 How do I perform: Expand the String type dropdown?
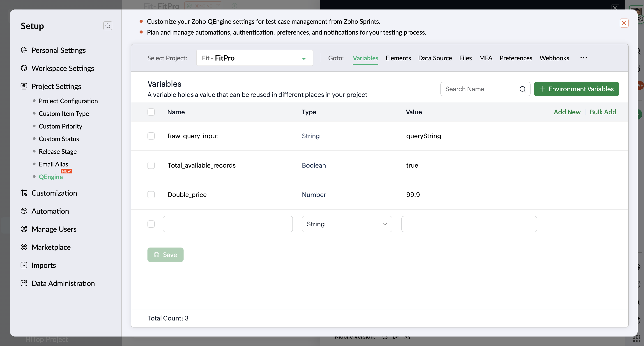point(347,224)
